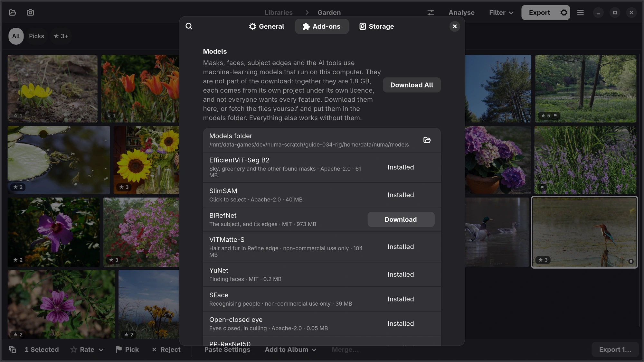Select the lily pad frog thumbnail
The image size is (644, 362).
click(59, 160)
